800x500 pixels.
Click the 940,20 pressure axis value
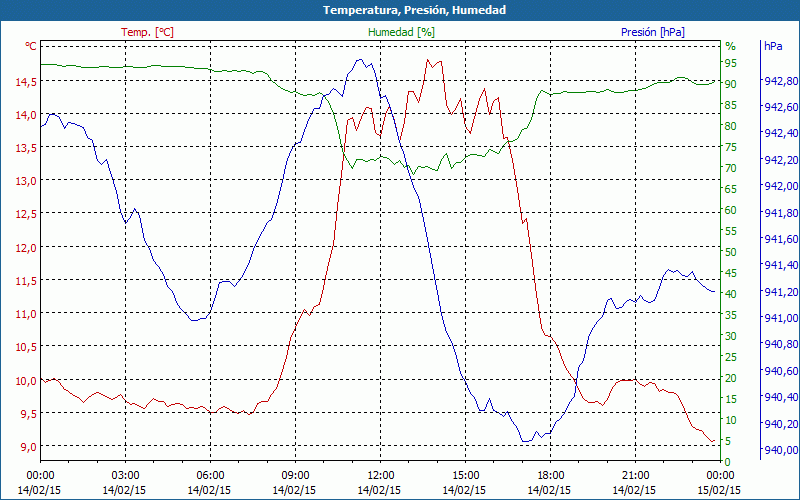(779, 423)
